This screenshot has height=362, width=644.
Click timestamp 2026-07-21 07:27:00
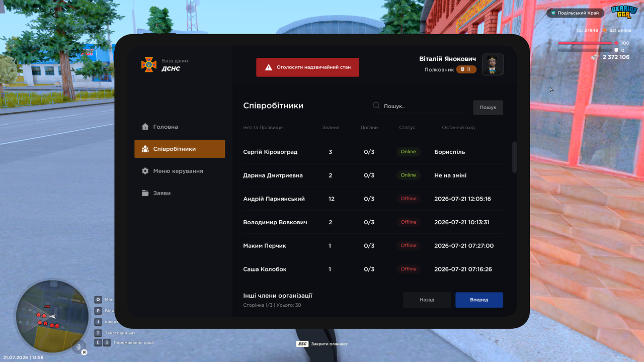tap(464, 246)
